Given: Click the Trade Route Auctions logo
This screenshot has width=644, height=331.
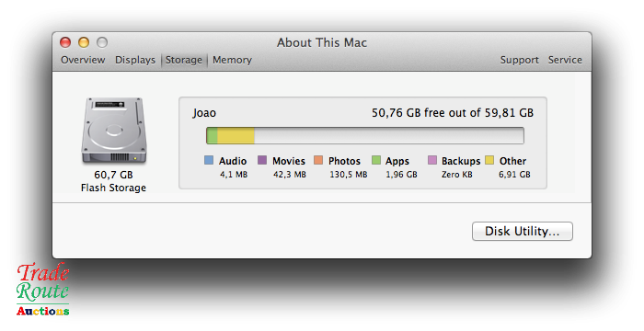Looking at the screenshot, I should [x=42, y=289].
